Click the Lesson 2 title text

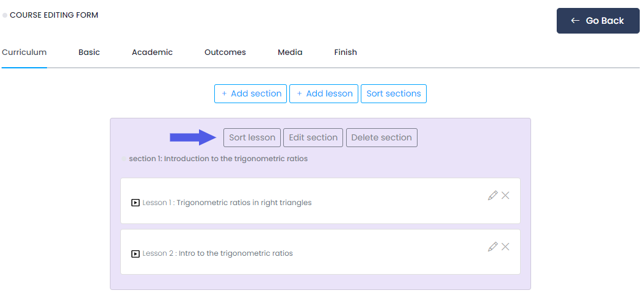217,253
